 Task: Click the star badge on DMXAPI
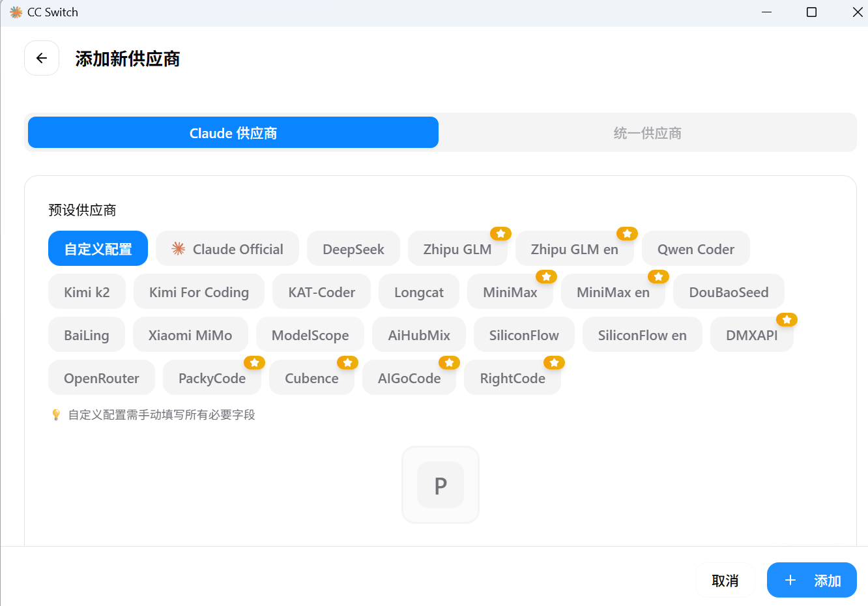(787, 319)
